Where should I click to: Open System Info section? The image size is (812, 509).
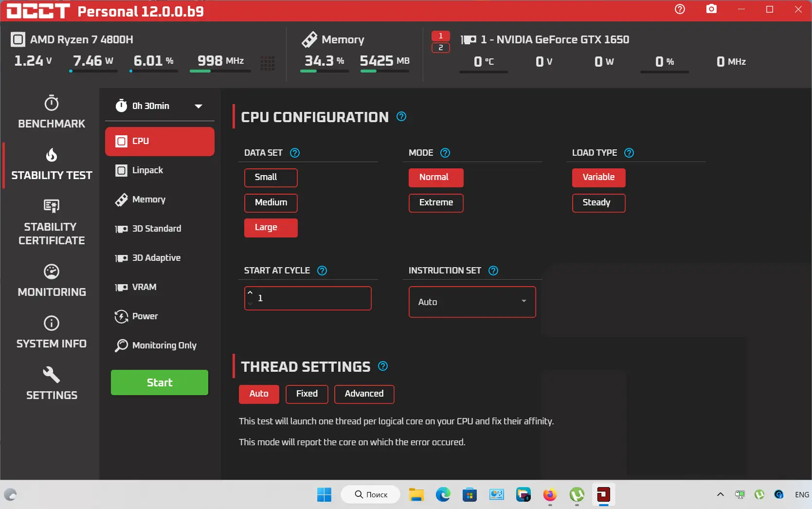coord(52,332)
